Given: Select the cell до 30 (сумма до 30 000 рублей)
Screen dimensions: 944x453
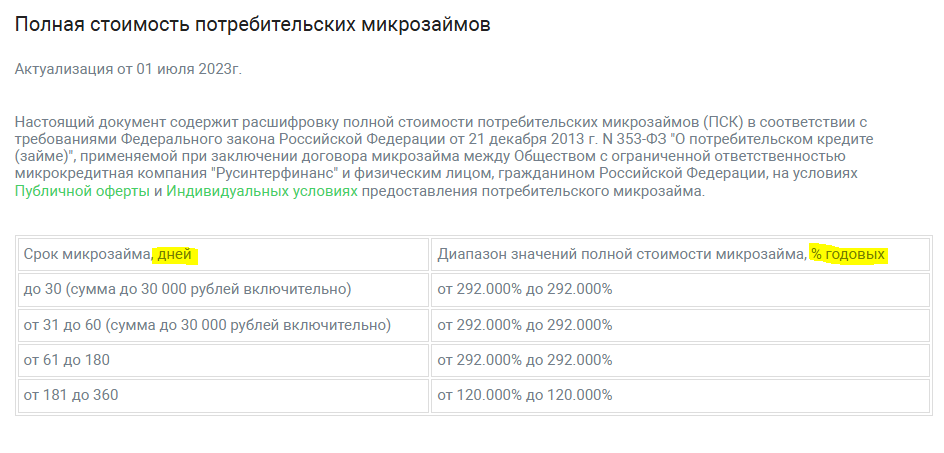Looking at the screenshot, I should (x=223, y=290).
